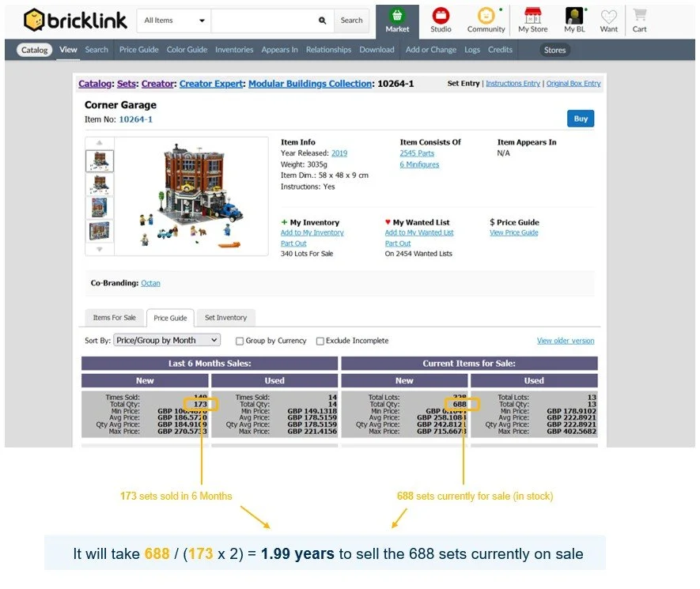The height and width of the screenshot is (589, 700).
Task: Open the Octan co-branding link
Action: (x=150, y=283)
